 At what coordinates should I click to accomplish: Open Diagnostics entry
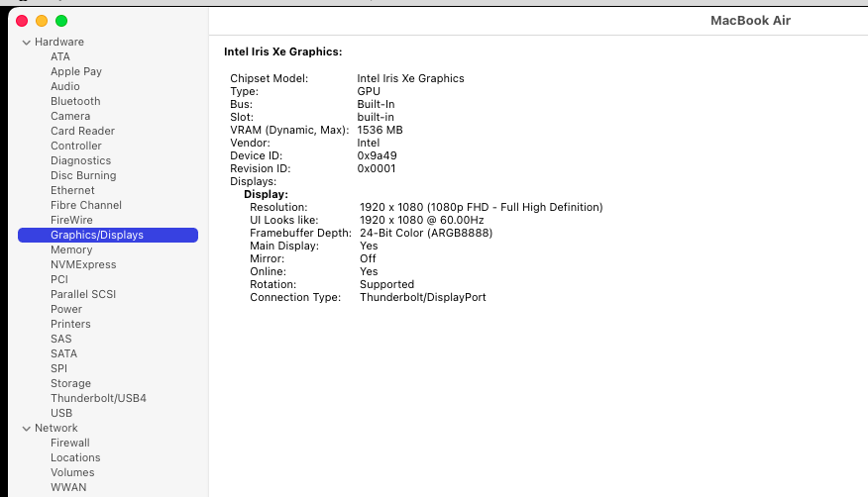coord(81,160)
